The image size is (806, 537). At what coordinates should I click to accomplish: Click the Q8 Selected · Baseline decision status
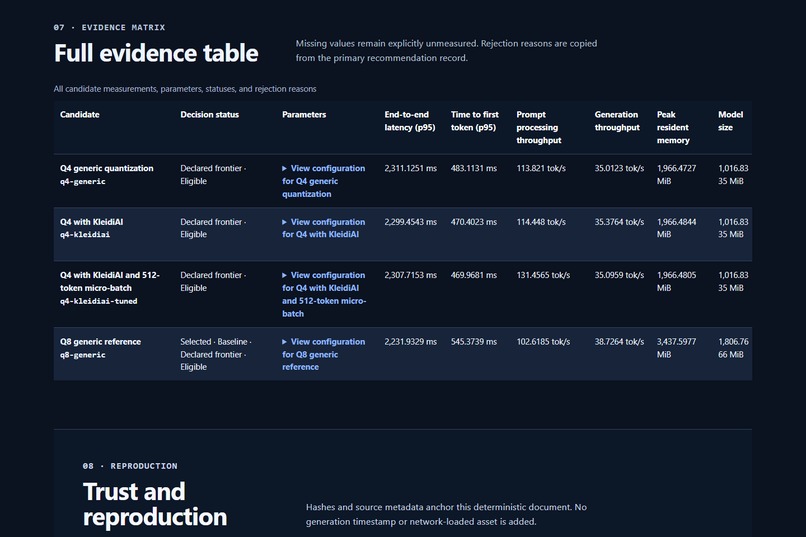click(215, 354)
